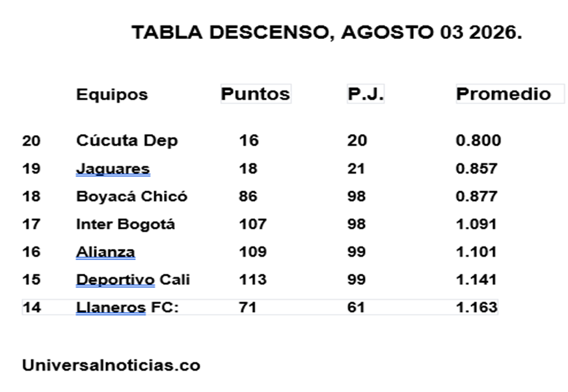Screen dimensions: 568x392
Task: Select the Puntos column header box
Action: pos(256,94)
